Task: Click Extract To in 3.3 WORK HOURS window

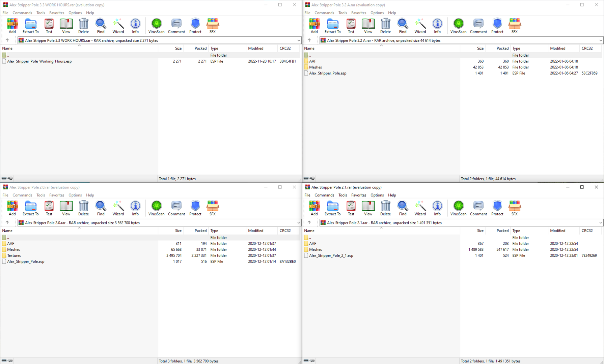Action: tap(30, 26)
